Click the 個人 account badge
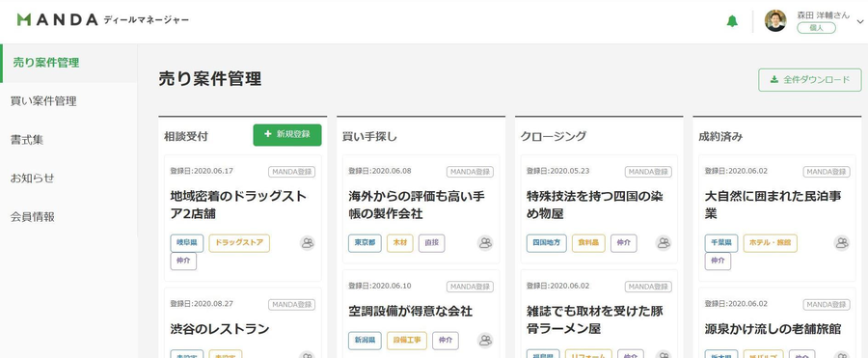Viewport: 868px width, 358px height. pos(816,28)
